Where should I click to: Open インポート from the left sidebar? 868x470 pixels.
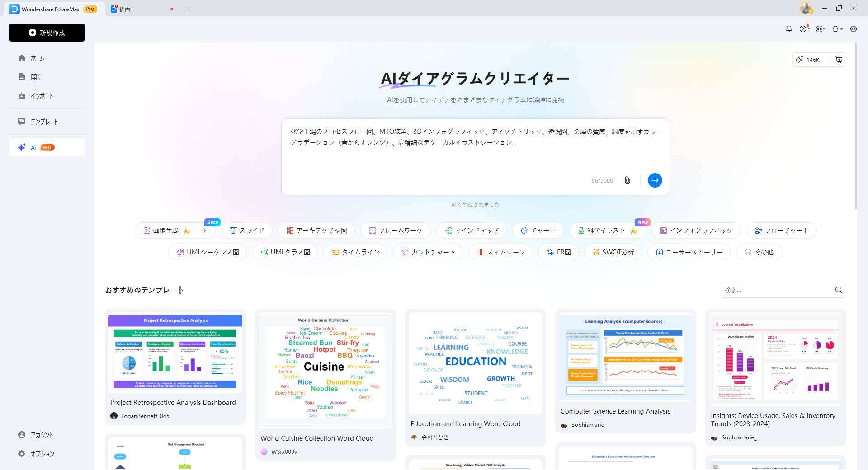[42, 96]
